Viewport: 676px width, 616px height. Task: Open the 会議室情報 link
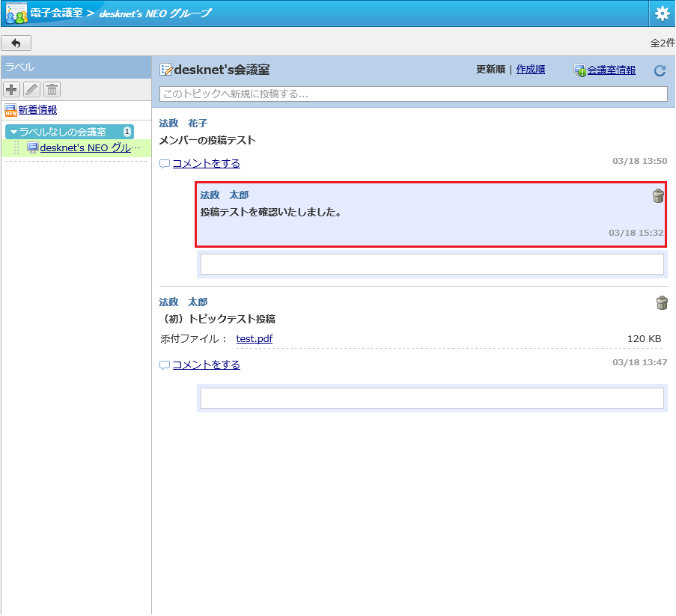tap(612, 70)
